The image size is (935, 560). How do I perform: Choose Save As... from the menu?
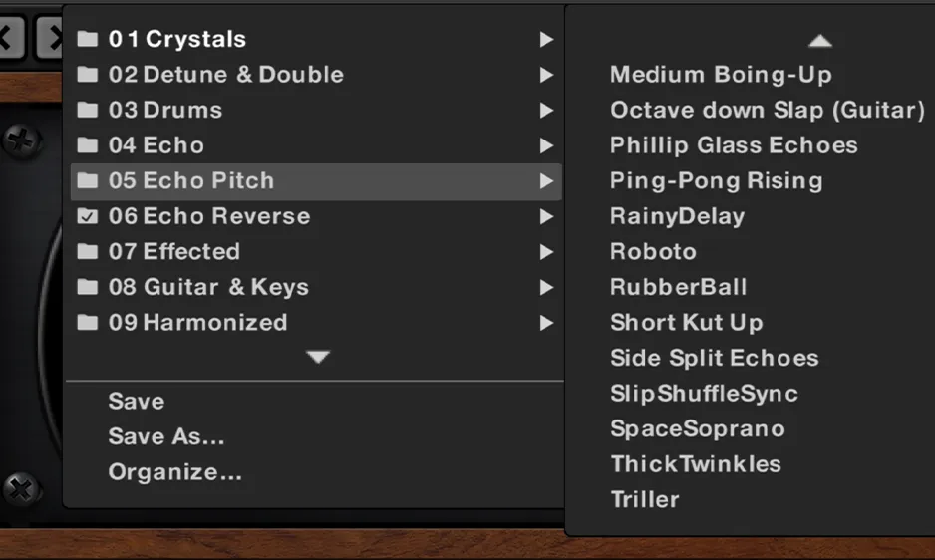coord(166,436)
